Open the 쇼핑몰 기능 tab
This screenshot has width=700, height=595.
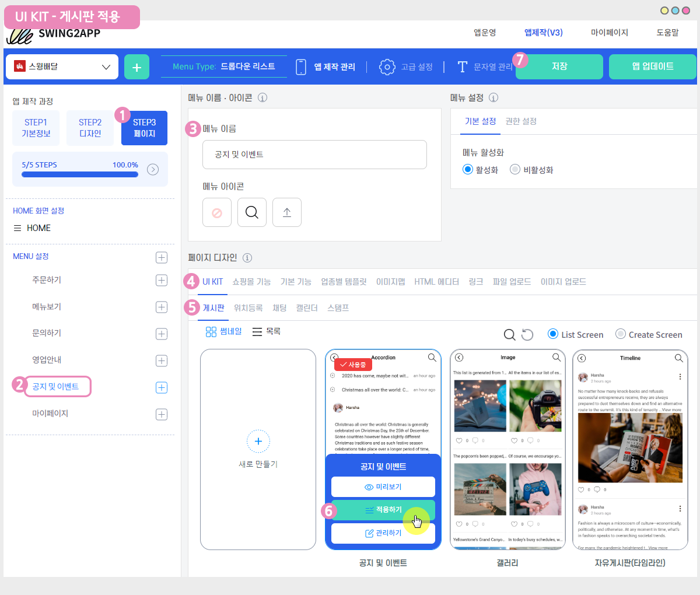(x=251, y=282)
